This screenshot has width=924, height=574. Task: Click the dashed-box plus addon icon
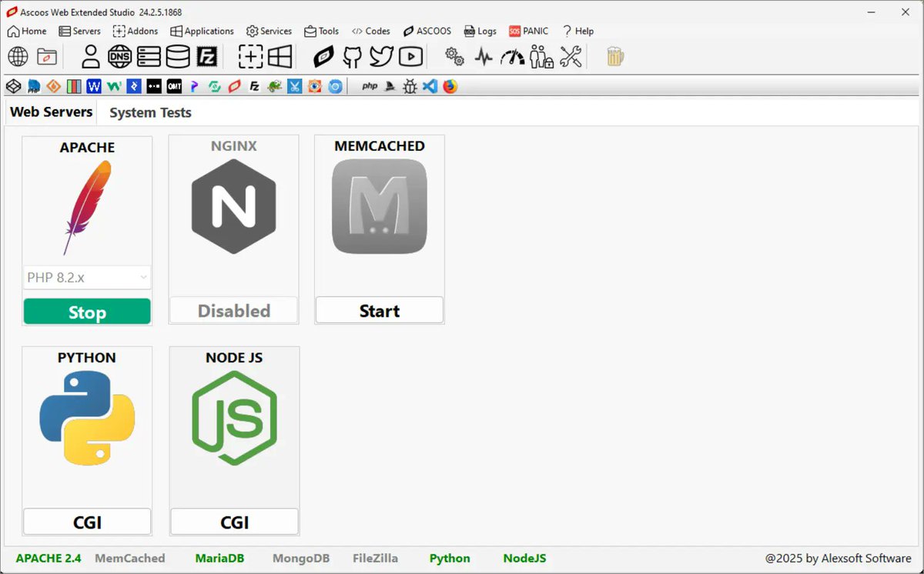(250, 56)
